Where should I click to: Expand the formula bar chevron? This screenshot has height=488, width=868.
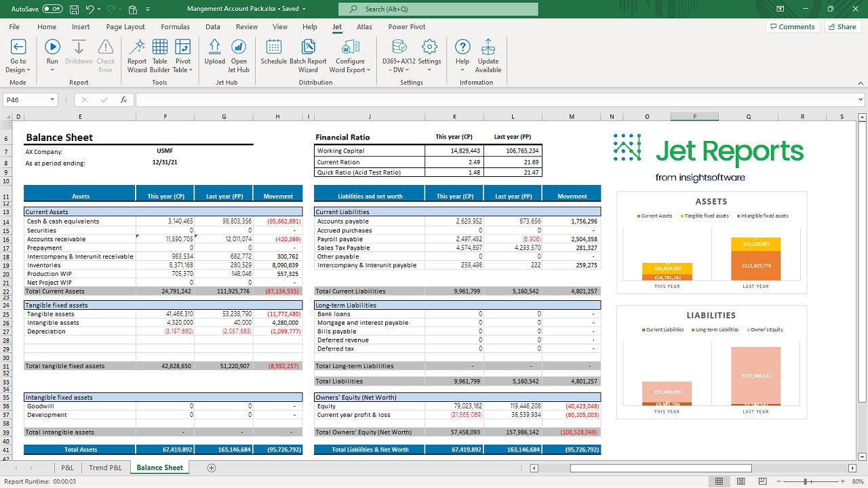(x=861, y=100)
